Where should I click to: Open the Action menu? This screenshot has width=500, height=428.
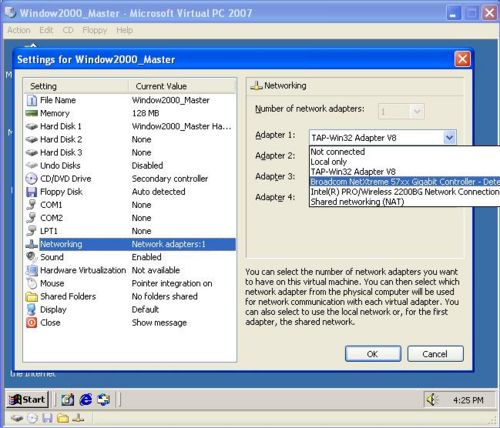pyautogui.click(x=19, y=30)
